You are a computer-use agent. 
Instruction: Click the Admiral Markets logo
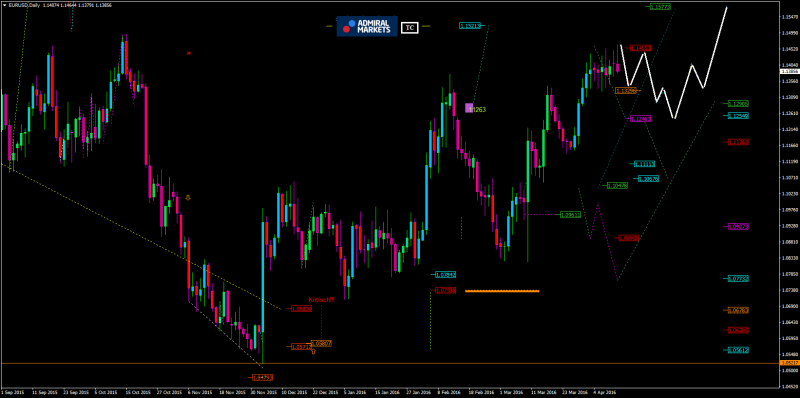pyautogui.click(x=367, y=27)
